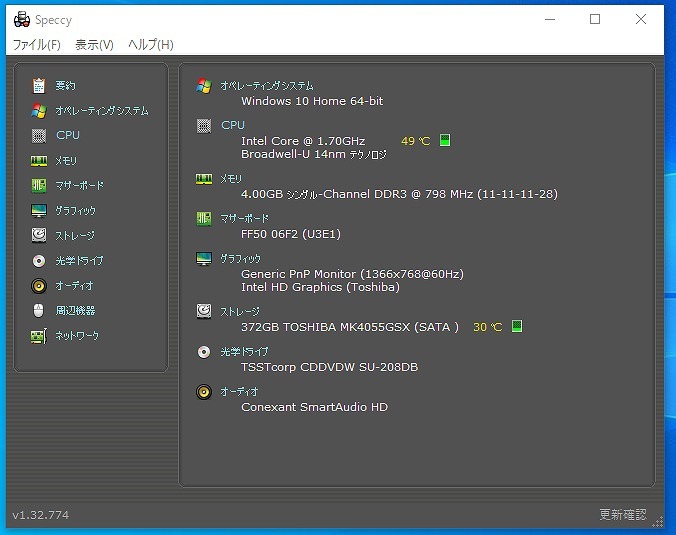Viewport: 676px width, 535px height.
Task: Open マザーボード heading link in main panel
Action: click(244, 219)
